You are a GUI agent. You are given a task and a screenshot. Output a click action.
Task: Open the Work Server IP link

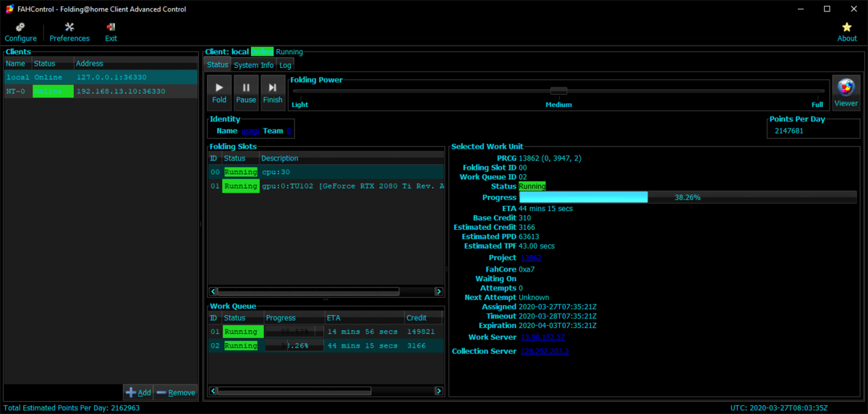click(x=542, y=337)
